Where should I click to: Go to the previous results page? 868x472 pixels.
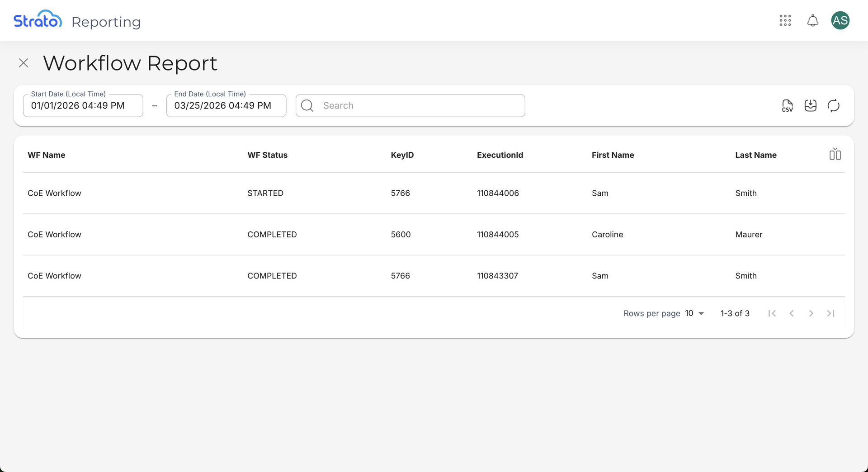pyautogui.click(x=792, y=313)
